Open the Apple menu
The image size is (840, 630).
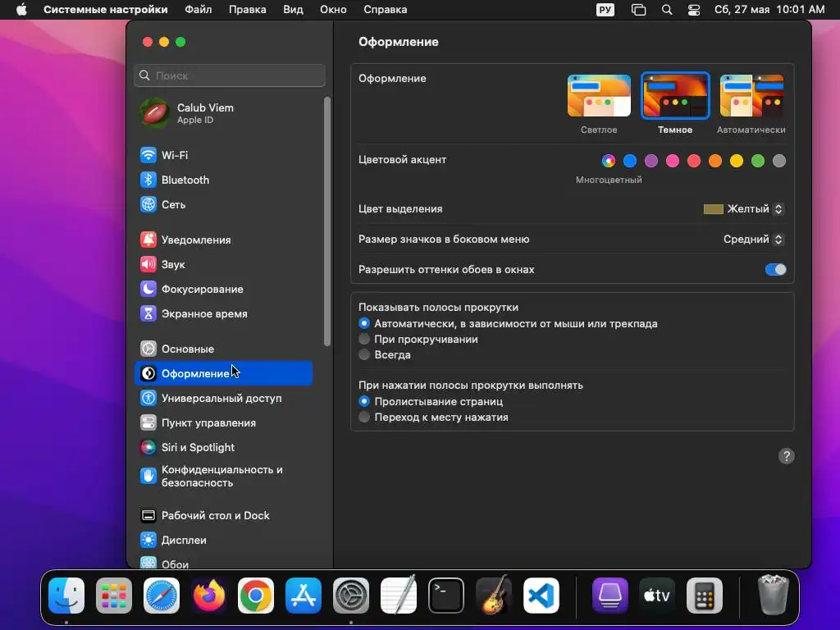pyautogui.click(x=21, y=10)
